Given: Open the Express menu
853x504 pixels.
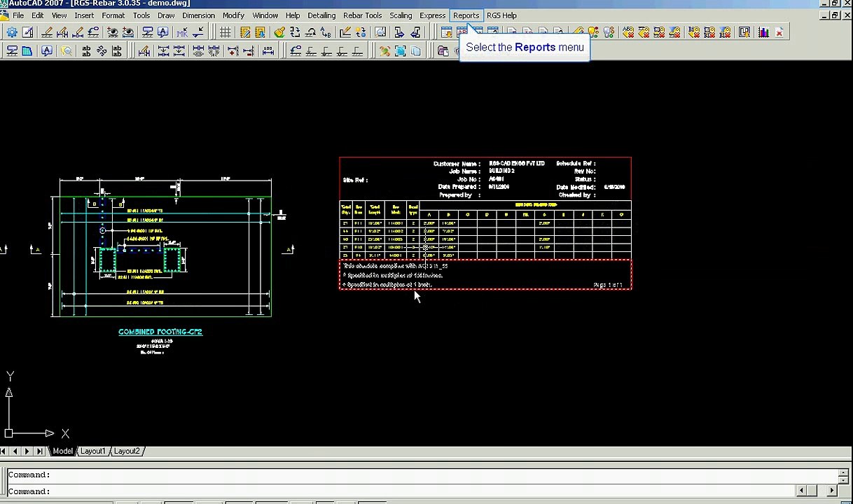Looking at the screenshot, I should coord(432,15).
